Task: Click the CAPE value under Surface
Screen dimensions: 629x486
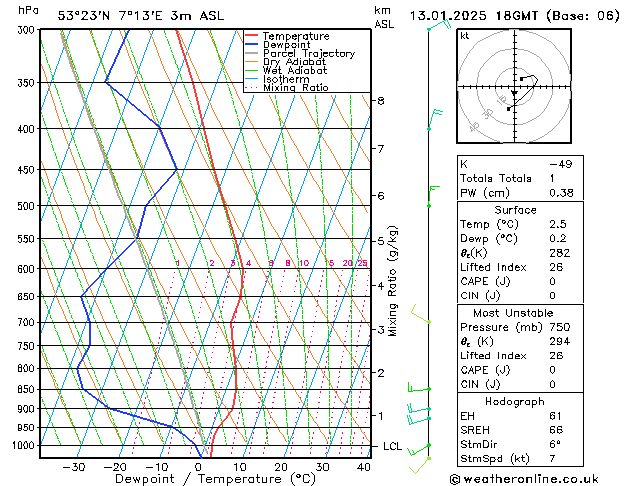Action: [x=552, y=281]
